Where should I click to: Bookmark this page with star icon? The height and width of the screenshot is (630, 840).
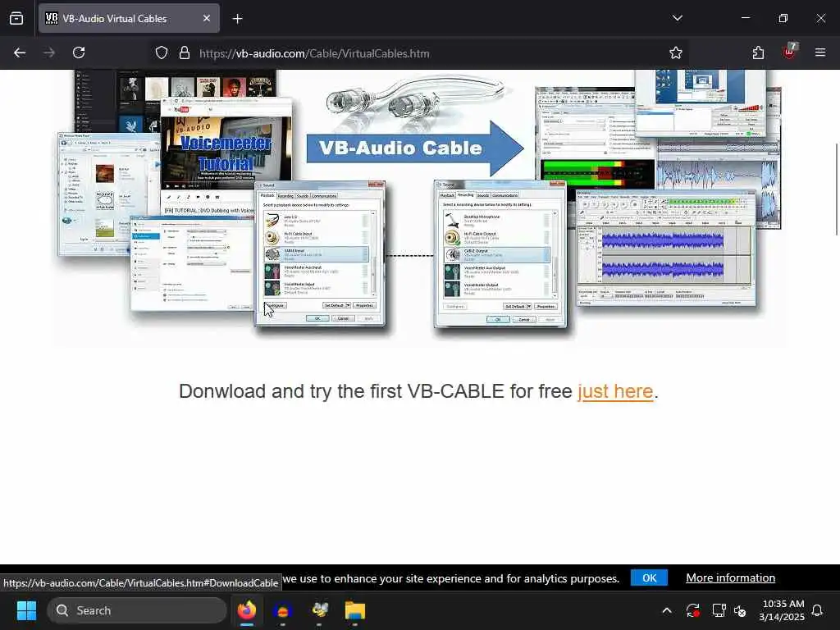pyautogui.click(x=676, y=53)
